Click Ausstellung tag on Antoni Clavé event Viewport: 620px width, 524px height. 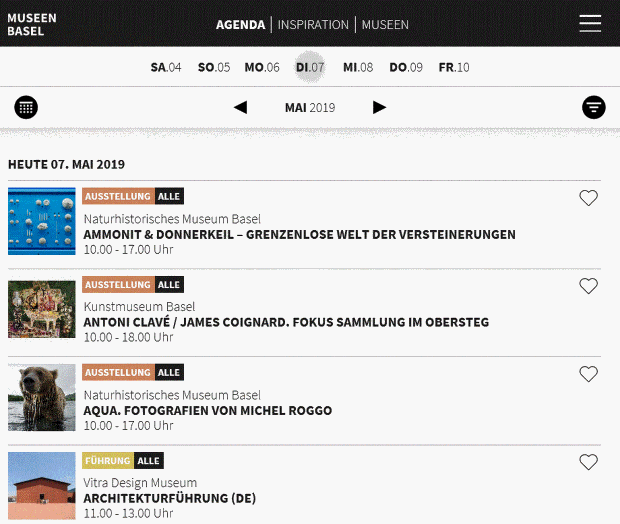118,284
